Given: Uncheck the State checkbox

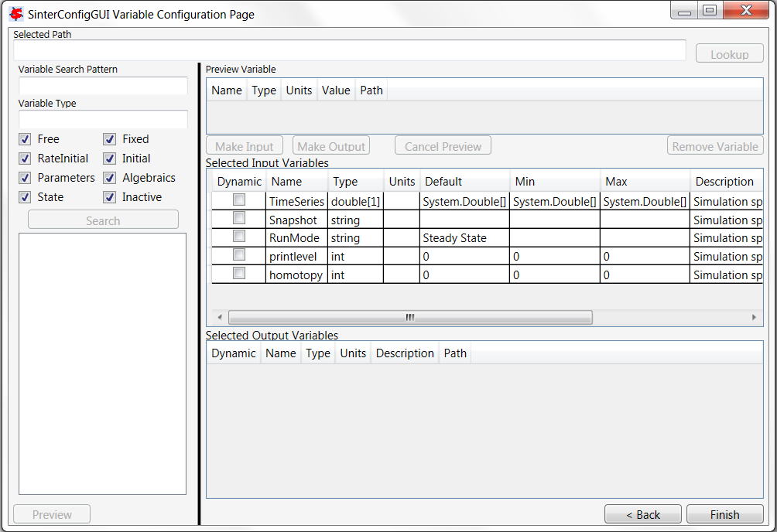Looking at the screenshot, I should (x=25, y=197).
